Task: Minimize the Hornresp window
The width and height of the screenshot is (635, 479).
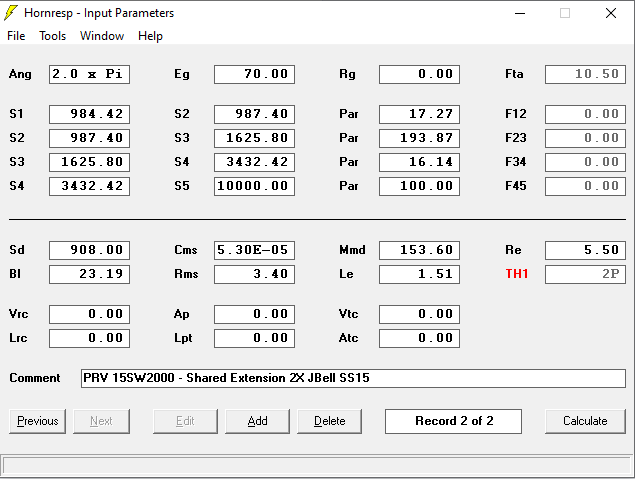Action: [x=520, y=13]
